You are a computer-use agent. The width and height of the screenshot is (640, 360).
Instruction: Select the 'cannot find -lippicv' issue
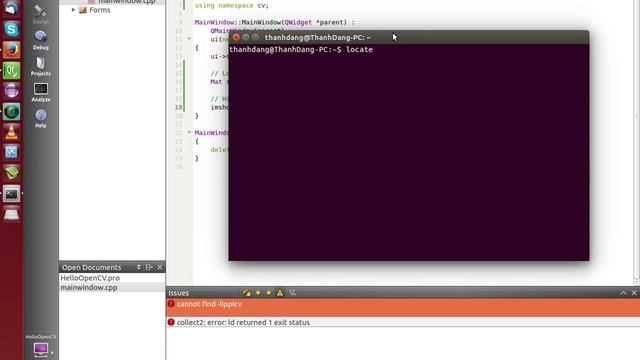pos(403,307)
